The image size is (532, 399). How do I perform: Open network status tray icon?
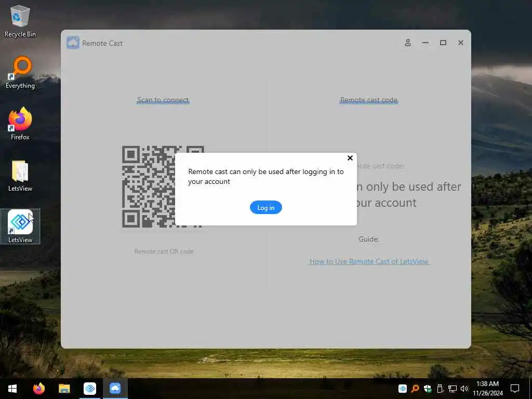[453, 389]
